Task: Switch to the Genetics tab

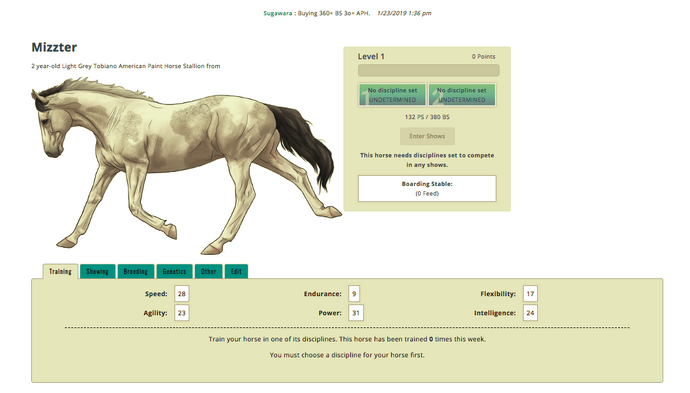Action: pos(174,271)
